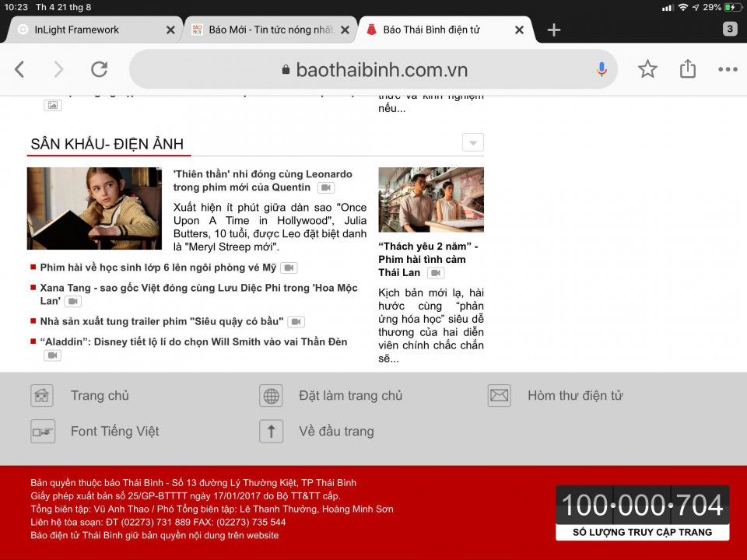
Task: Open the girl reading book thumbnail
Action: [94, 208]
